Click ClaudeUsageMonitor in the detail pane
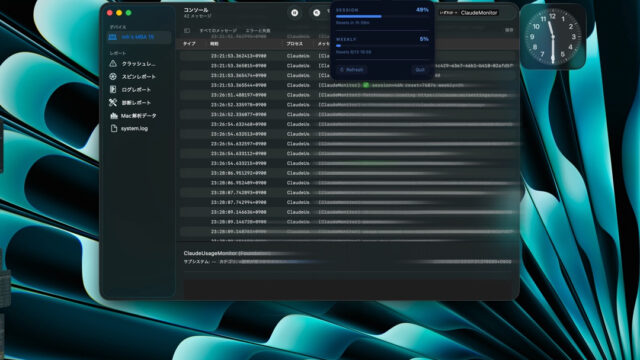The width and height of the screenshot is (640, 360). click(x=210, y=253)
